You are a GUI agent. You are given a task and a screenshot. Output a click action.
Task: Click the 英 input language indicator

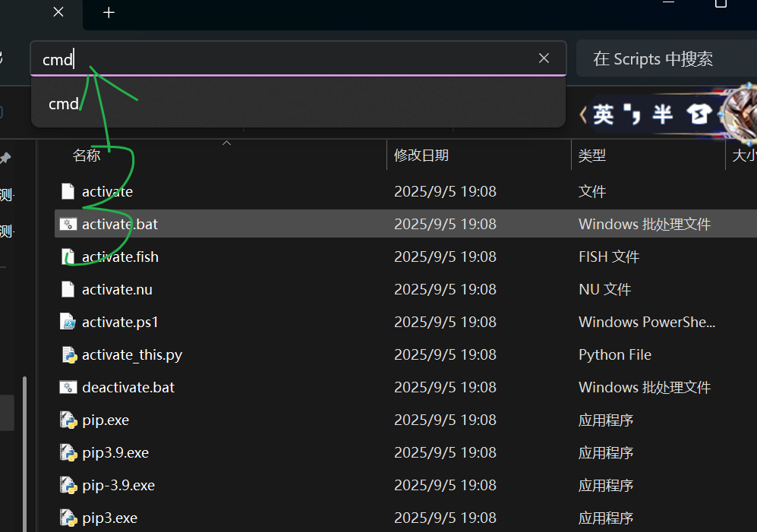604,115
